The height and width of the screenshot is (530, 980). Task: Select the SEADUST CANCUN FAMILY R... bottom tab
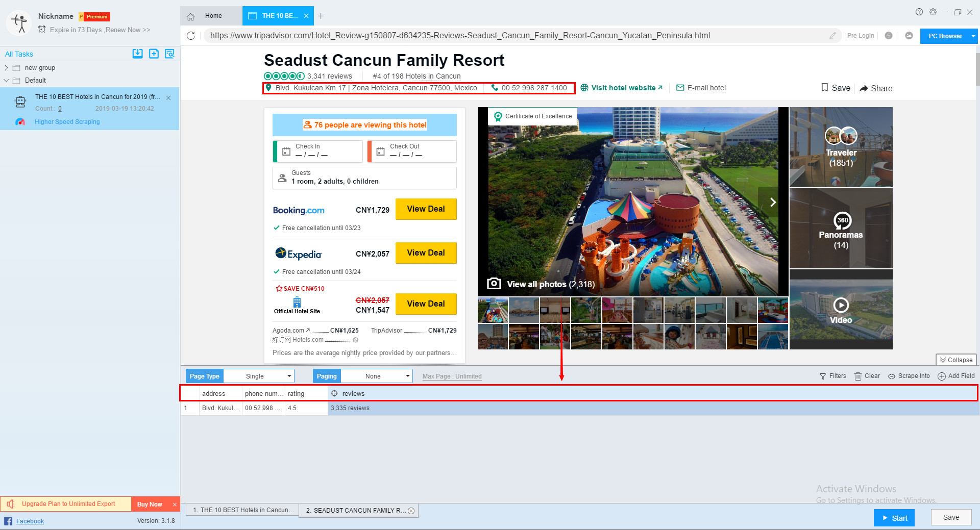click(358, 510)
